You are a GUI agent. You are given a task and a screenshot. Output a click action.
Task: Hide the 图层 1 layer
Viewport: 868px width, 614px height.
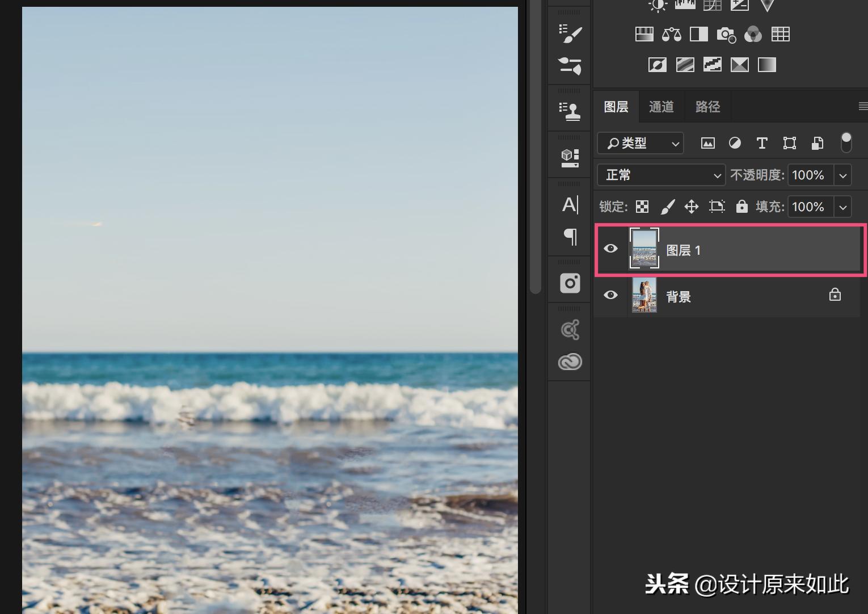coord(610,249)
